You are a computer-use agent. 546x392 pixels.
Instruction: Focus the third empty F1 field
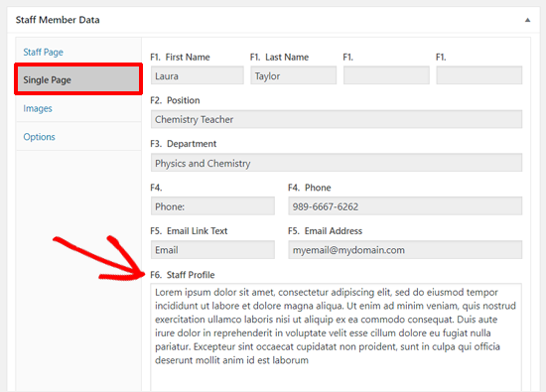[x=386, y=75]
